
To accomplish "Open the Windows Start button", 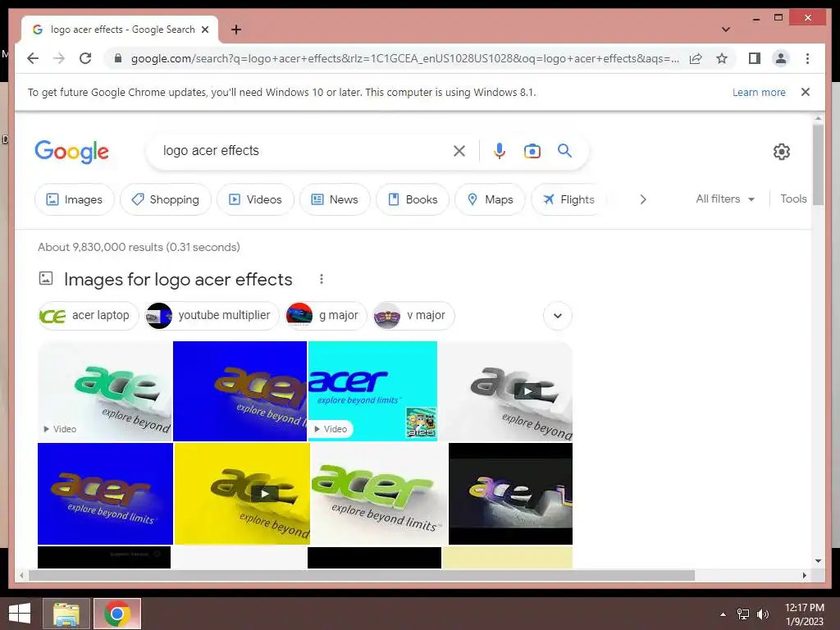I will (x=20, y=614).
